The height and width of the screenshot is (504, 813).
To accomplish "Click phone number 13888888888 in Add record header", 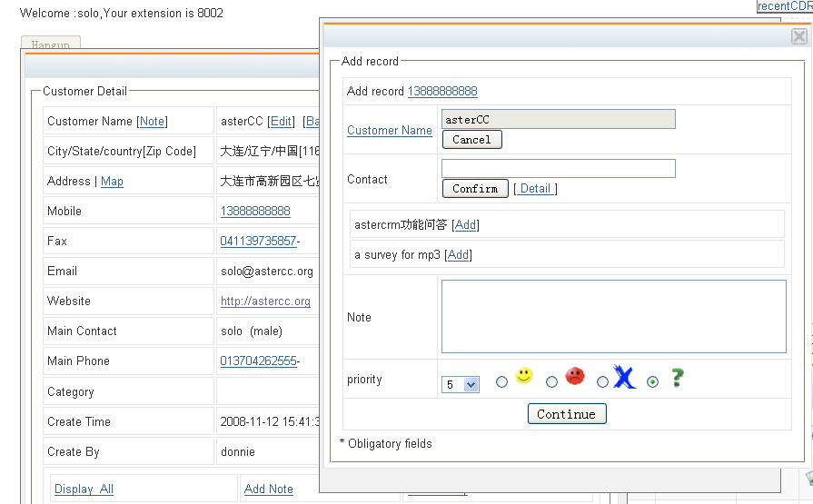I will [442, 91].
